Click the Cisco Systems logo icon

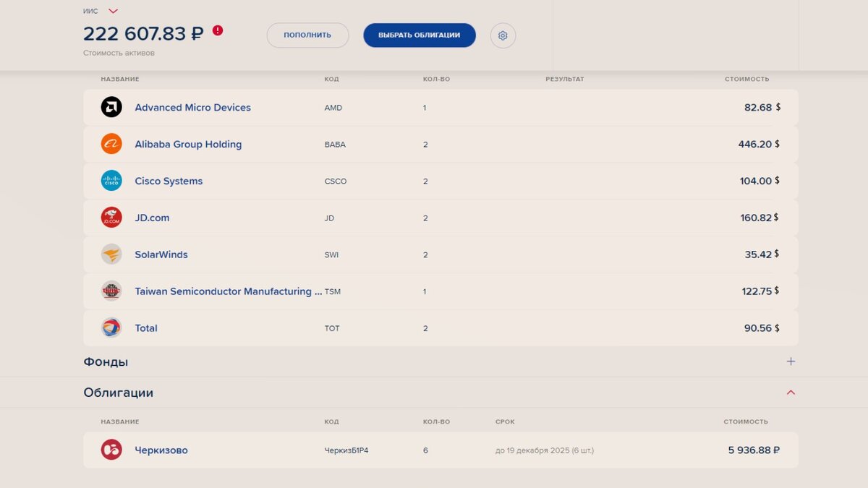111,181
